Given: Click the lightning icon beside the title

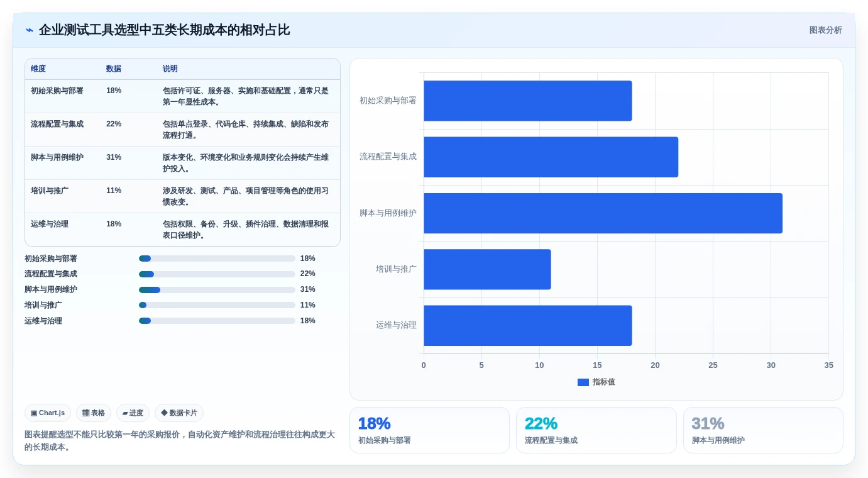Looking at the screenshot, I should [30, 30].
